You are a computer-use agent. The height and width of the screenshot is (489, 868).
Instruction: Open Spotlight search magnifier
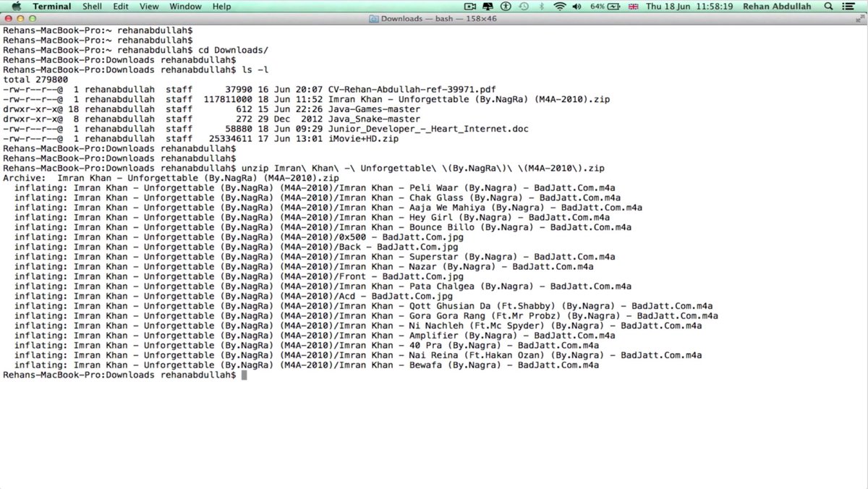827,7
